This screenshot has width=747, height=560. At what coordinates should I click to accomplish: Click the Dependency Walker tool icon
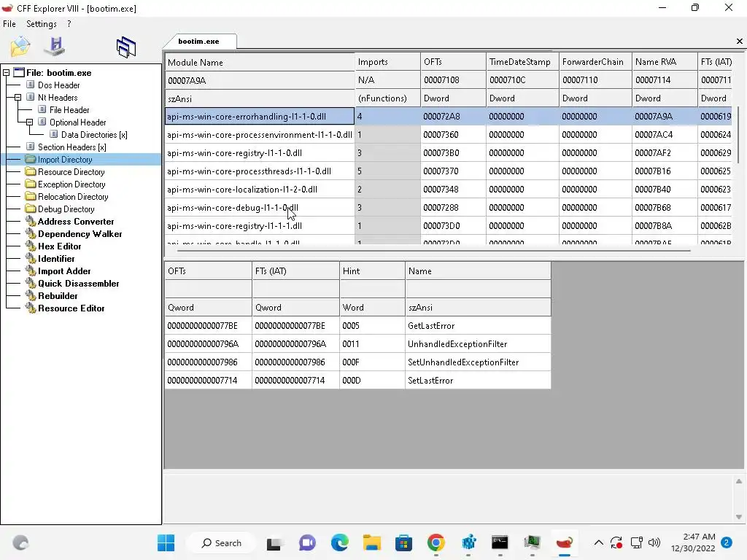(x=31, y=233)
